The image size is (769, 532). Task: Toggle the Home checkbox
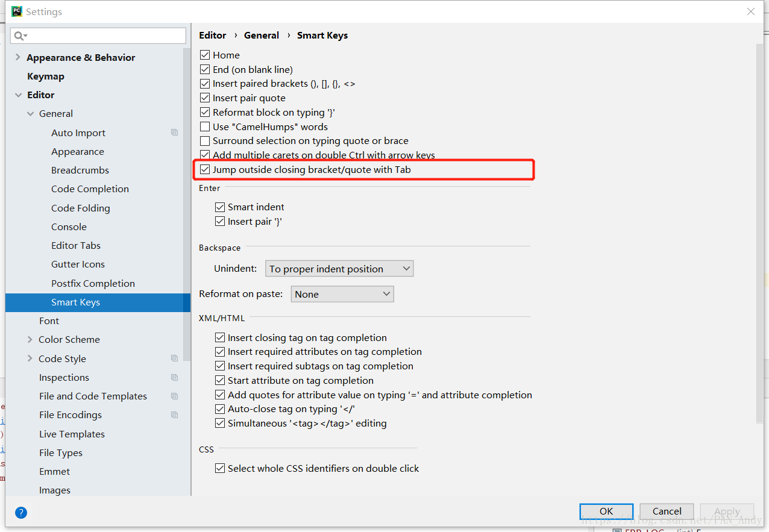pyautogui.click(x=205, y=55)
